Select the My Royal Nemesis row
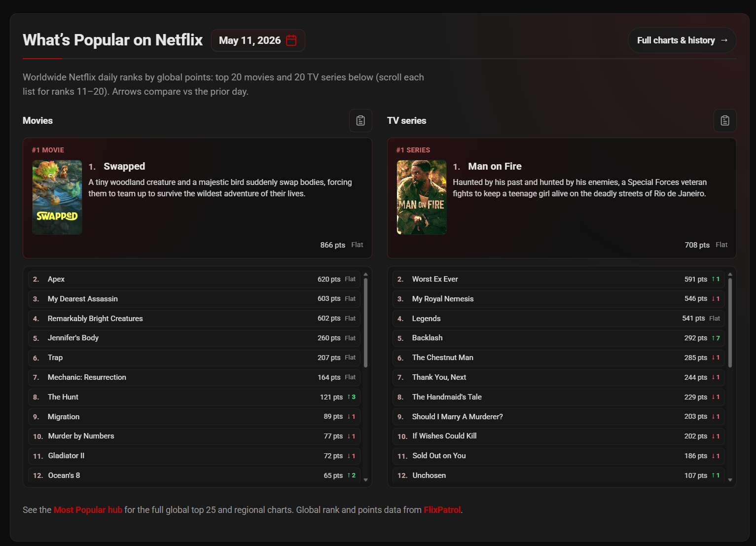The height and width of the screenshot is (546, 756). coord(559,299)
